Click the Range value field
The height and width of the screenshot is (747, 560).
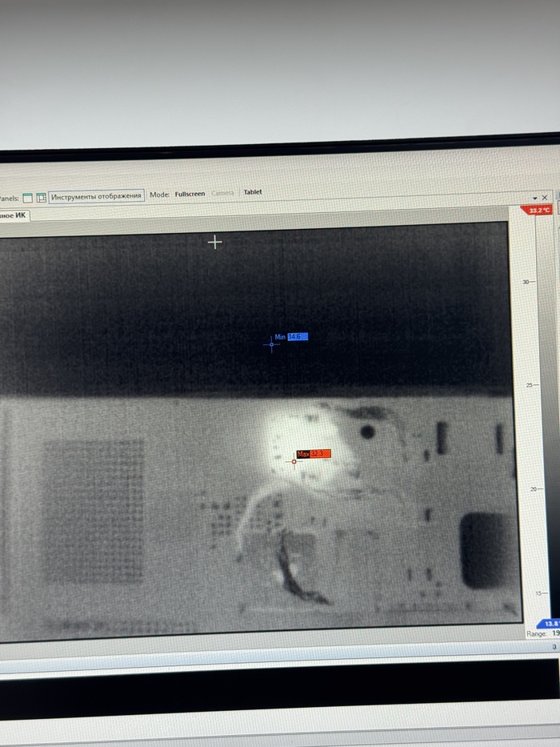pos(554,633)
